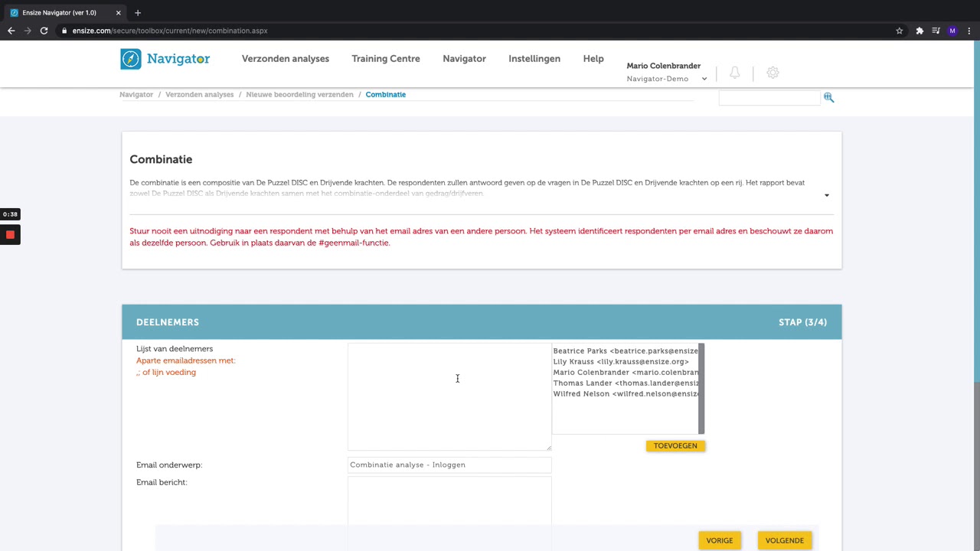Click the contact list scrollbar

click(x=701, y=389)
